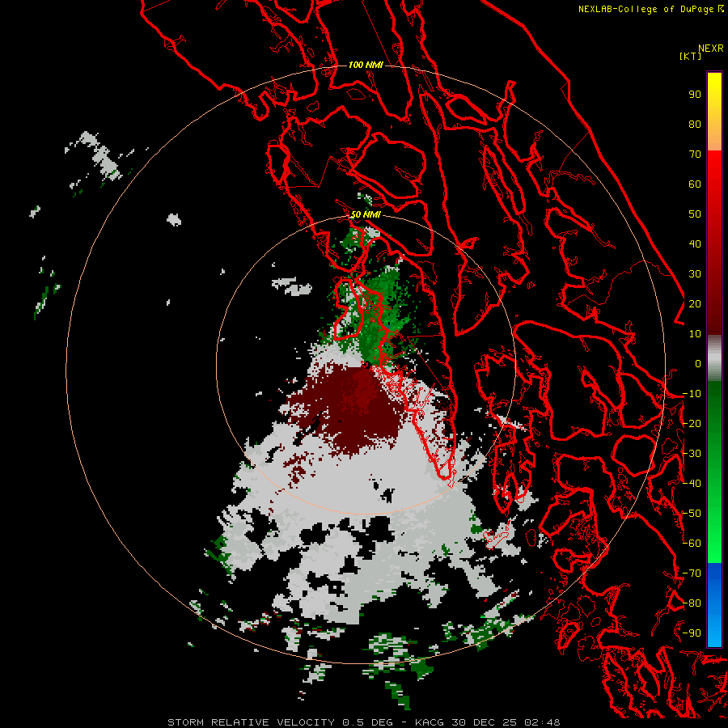Click the "100 NMI" range ring label
This screenshot has height=728, width=728.
[366, 65]
